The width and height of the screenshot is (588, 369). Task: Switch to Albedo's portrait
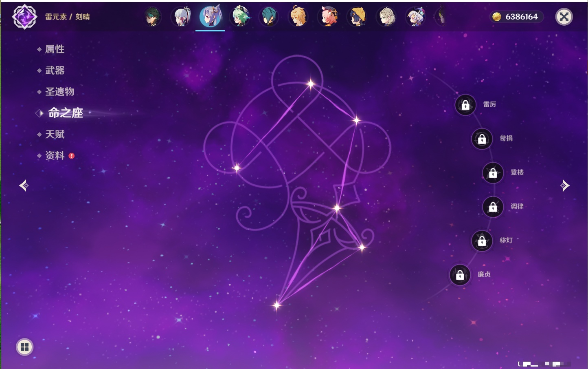coord(386,17)
